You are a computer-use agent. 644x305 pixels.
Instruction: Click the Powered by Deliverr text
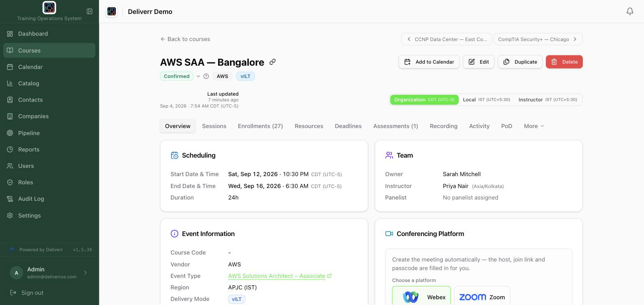[x=41, y=250]
